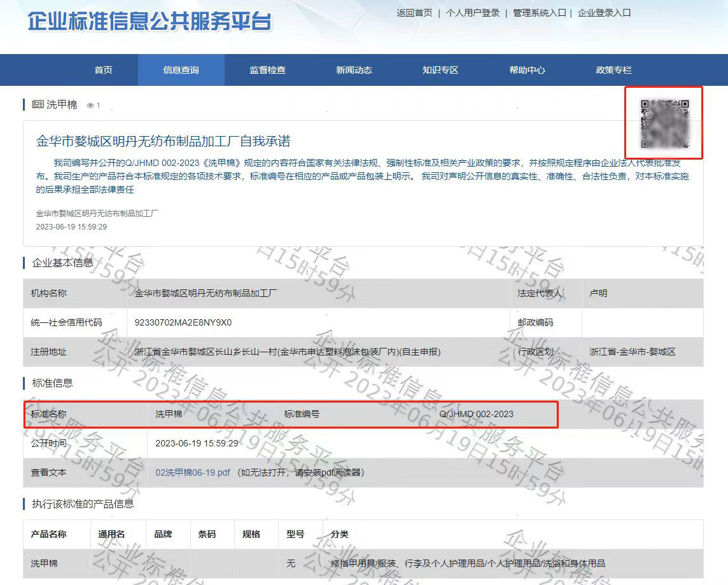Click 洗甲棉 in the product name row
The width and height of the screenshot is (728, 585).
(44, 563)
